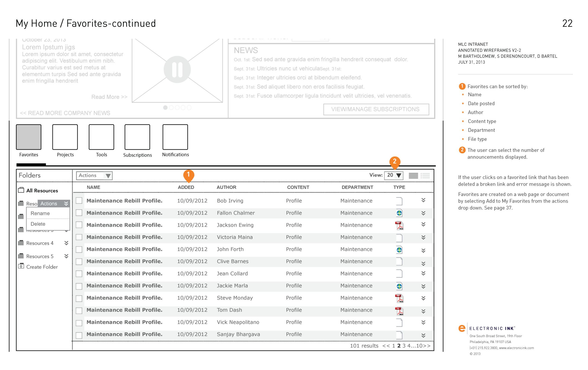Click the Create Folder plus icon

click(x=21, y=266)
